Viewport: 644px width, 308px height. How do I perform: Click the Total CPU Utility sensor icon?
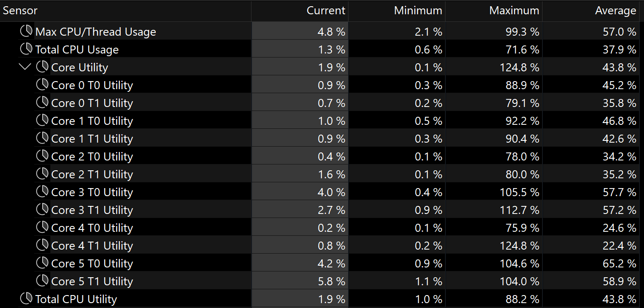pos(26,299)
